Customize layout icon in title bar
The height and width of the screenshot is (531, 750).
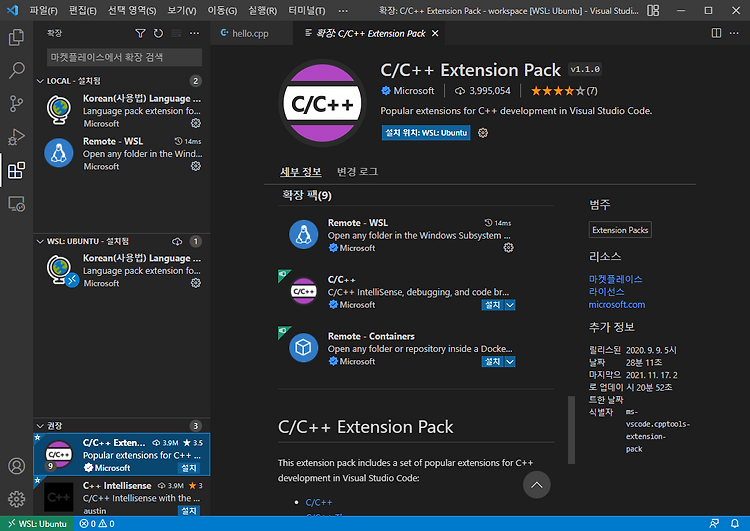click(x=653, y=11)
